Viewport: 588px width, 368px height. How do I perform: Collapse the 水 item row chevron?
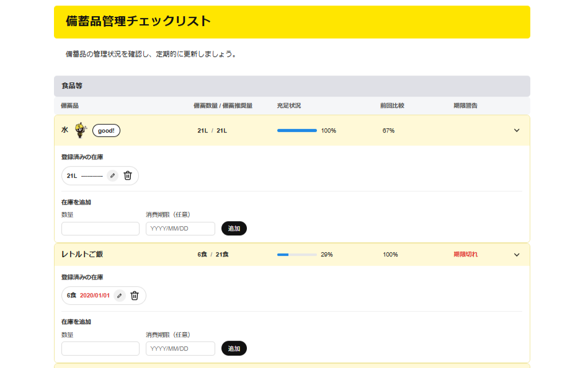pyautogui.click(x=517, y=131)
